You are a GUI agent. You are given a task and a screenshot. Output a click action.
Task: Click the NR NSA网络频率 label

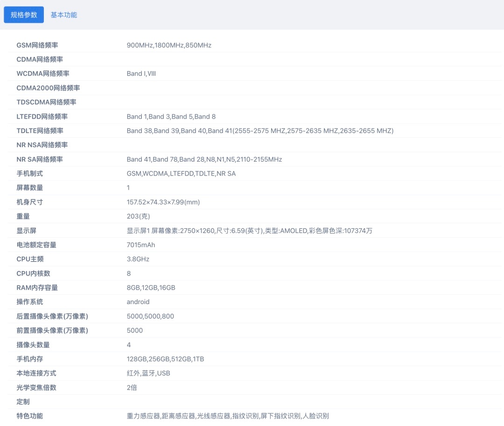(x=42, y=145)
